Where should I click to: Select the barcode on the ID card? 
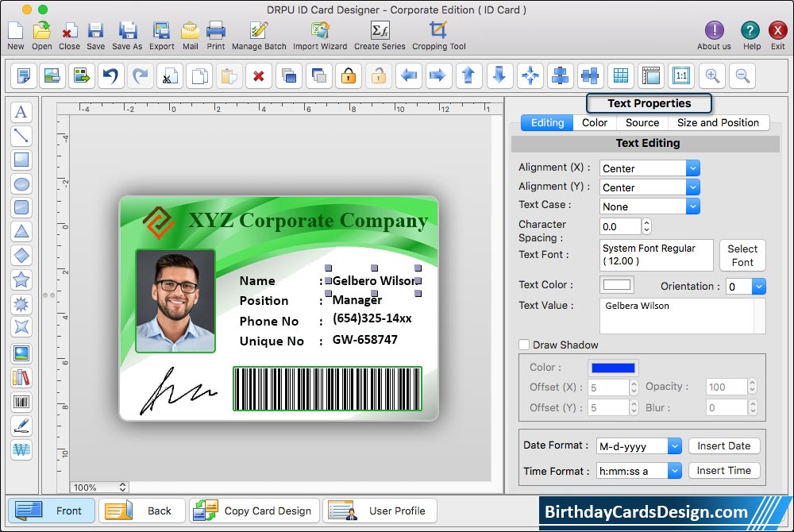327,388
